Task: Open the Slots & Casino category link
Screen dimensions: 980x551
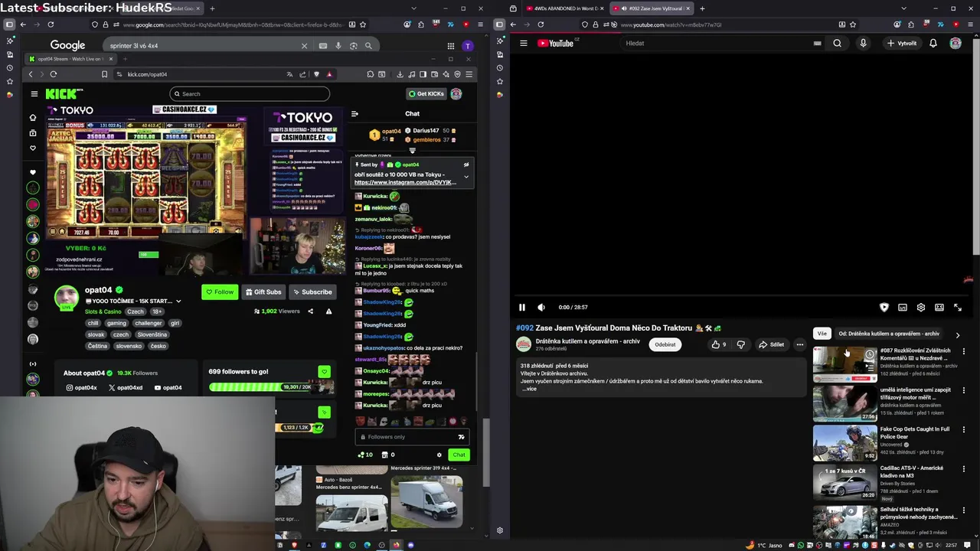Action: pos(103,311)
